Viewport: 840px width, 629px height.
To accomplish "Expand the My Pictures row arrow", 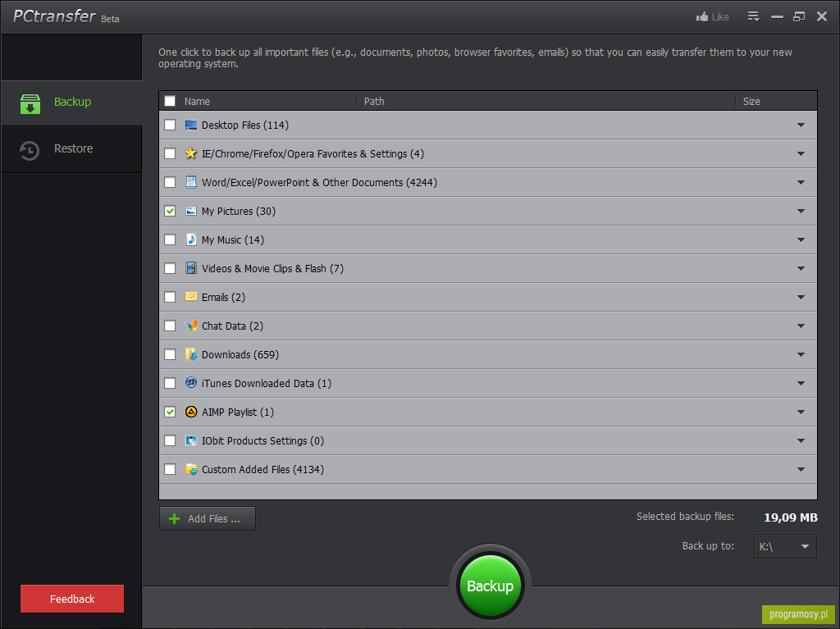I will pos(801,211).
